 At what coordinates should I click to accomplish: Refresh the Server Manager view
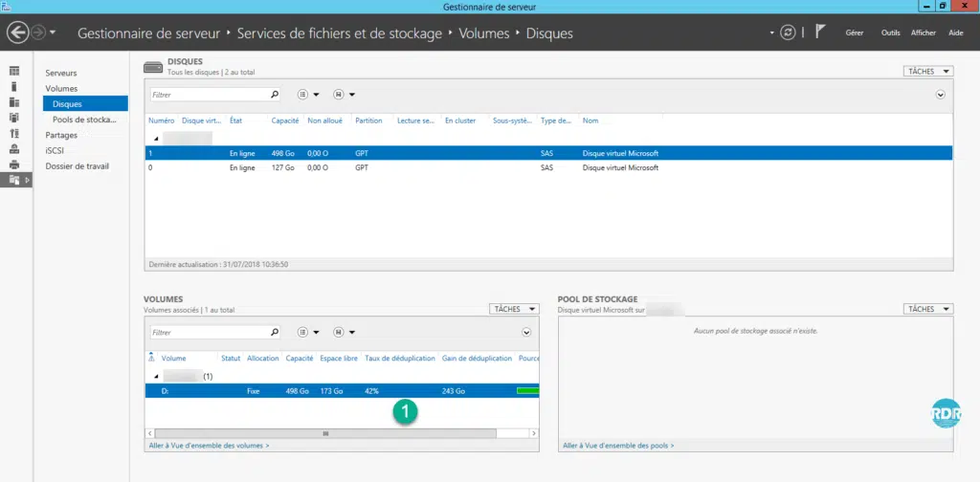(x=789, y=33)
